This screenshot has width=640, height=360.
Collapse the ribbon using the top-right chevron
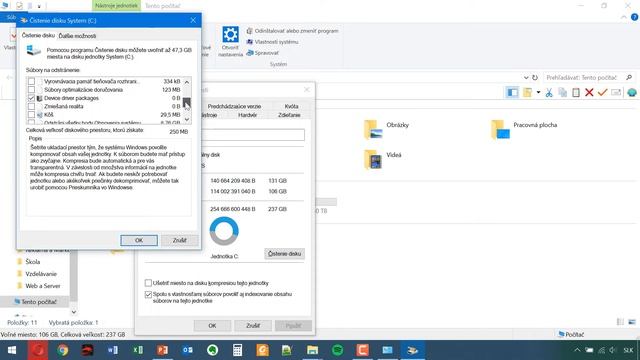point(624,17)
